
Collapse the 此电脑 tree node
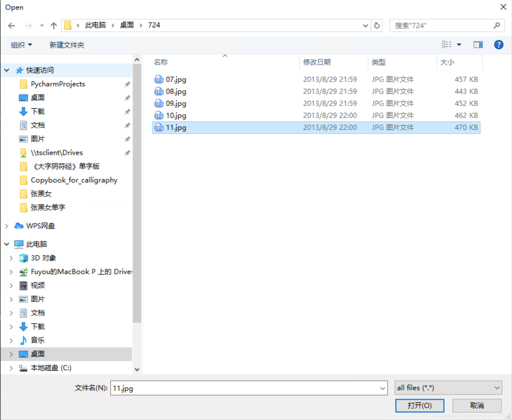point(7,244)
